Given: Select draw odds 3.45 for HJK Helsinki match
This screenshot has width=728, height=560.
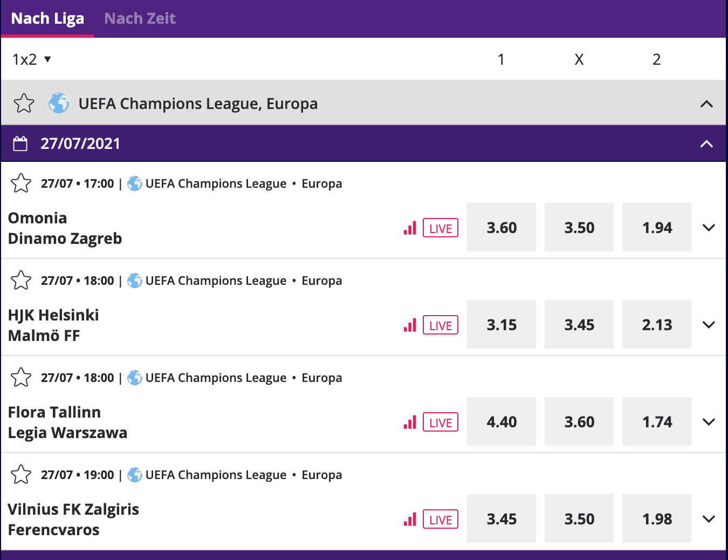Looking at the screenshot, I should [579, 324].
